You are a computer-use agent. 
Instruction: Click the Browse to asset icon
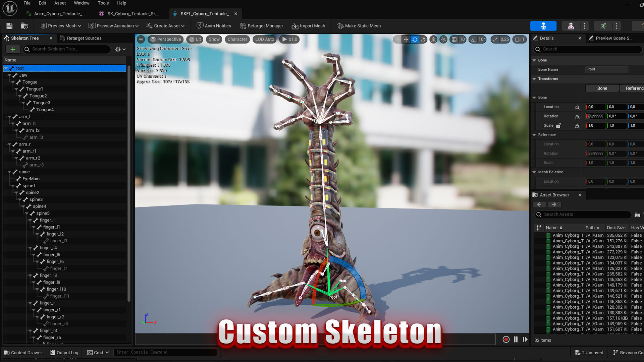24,26
